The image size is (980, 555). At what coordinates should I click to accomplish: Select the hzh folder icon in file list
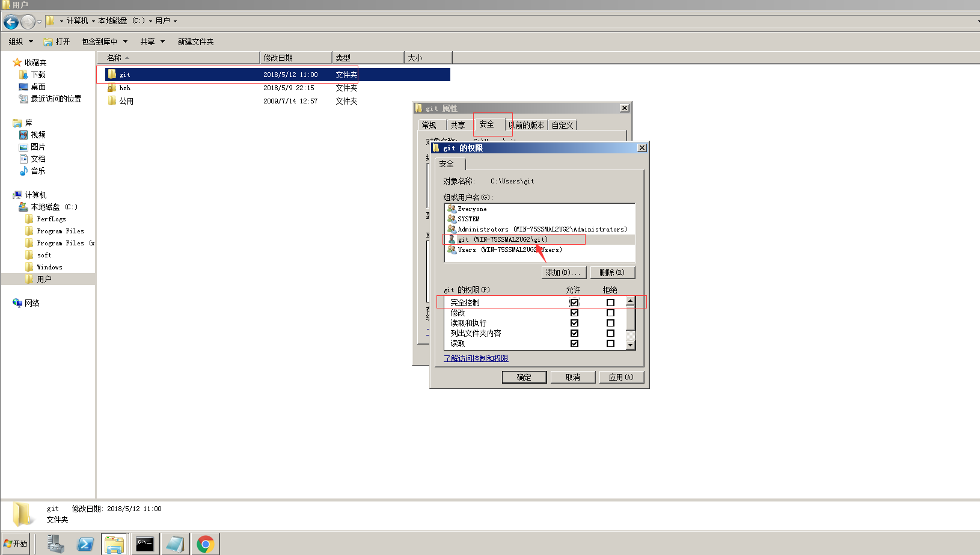click(112, 88)
